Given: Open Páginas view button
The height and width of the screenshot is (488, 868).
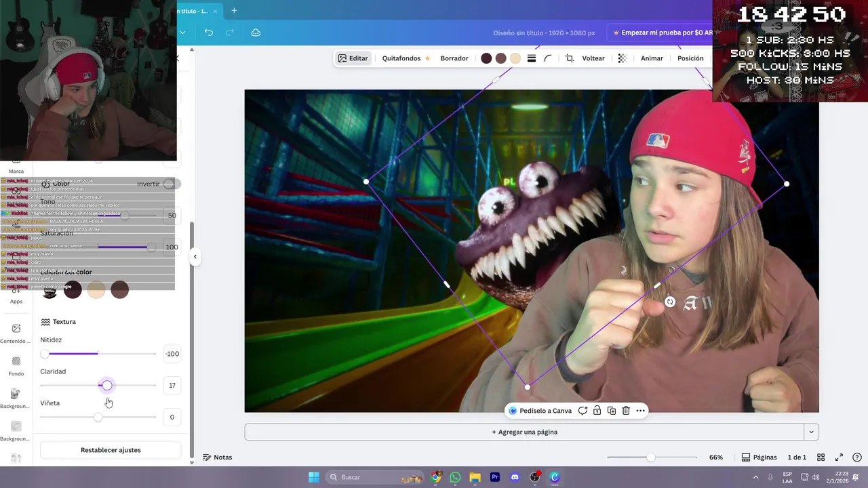Looking at the screenshot, I should (759, 457).
